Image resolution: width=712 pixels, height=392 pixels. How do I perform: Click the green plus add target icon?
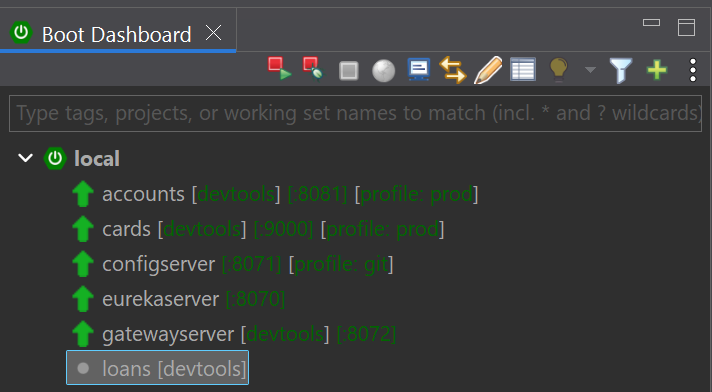[657, 70]
